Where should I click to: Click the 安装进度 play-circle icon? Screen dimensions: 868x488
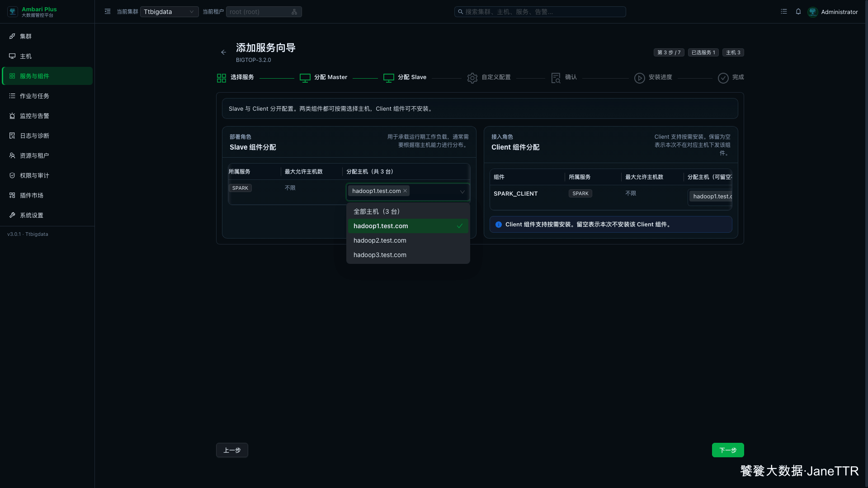click(x=640, y=78)
